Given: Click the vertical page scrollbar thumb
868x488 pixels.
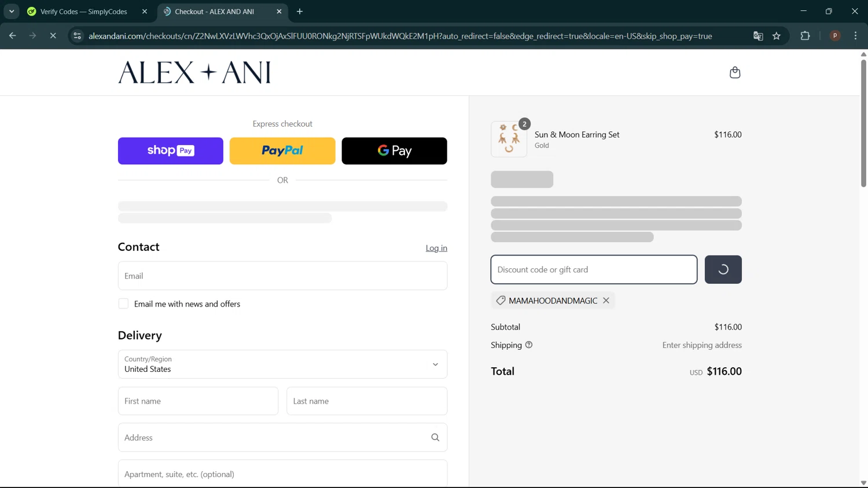Looking at the screenshot, I should pyautogui.click(x=863, y=123).
